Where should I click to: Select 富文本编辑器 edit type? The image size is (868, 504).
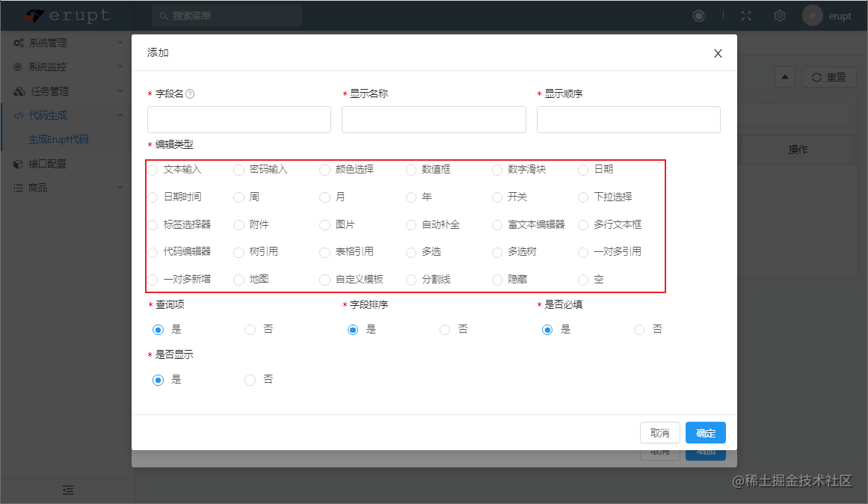click(x=497, y=225)
